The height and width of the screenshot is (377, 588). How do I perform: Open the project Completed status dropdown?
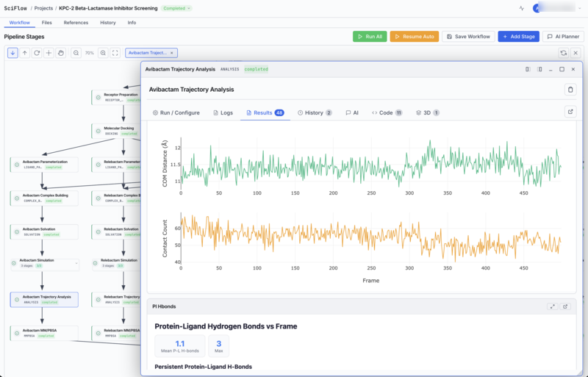pos(176,8)
